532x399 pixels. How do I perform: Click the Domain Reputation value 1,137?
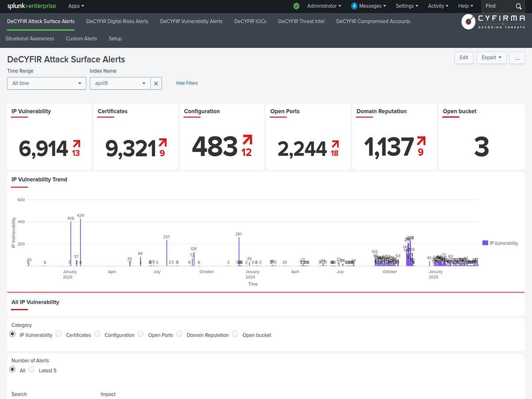(x=389, y=147)
